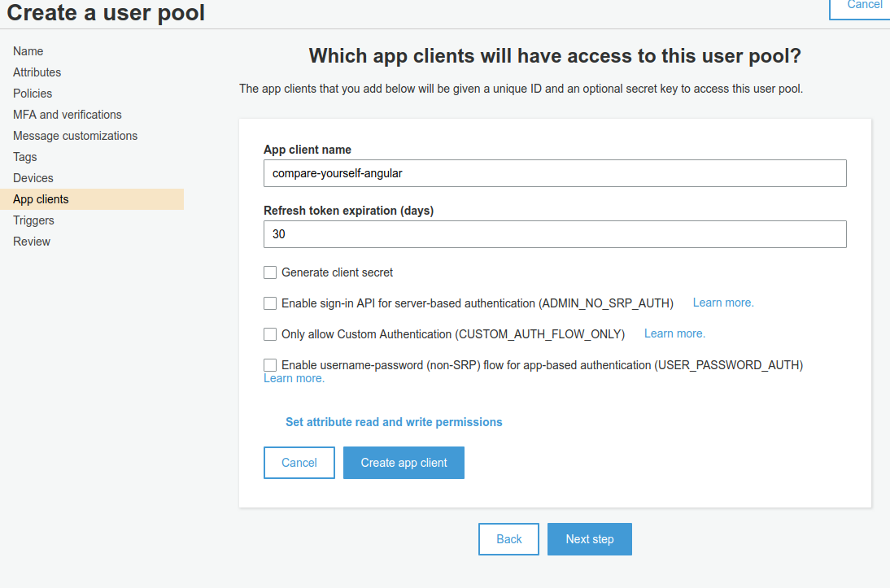The image size is (890, 588).
Task: Navigate to Message customizations section
Action: point(75,136)
